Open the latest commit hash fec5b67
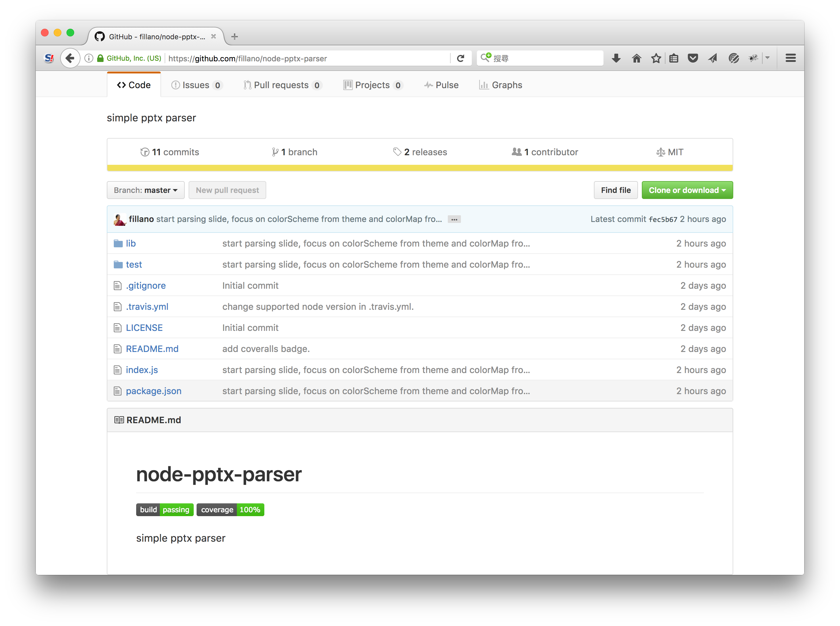Image resolution: width=840 pixels, height=626 pixels. pyautogui.click(x=663, y=219)
